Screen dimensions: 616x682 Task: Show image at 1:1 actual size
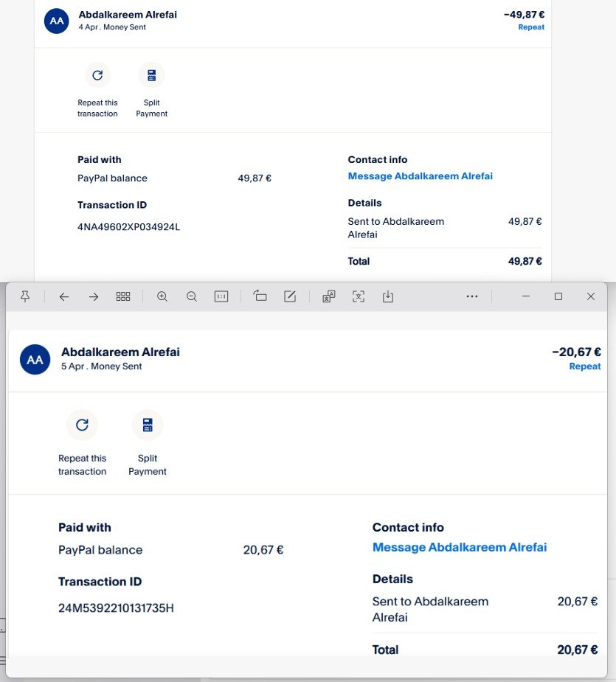click(221, 296)
